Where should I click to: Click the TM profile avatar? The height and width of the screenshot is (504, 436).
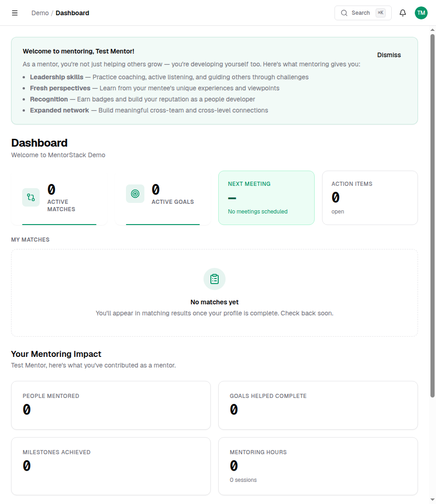point(421,12)
